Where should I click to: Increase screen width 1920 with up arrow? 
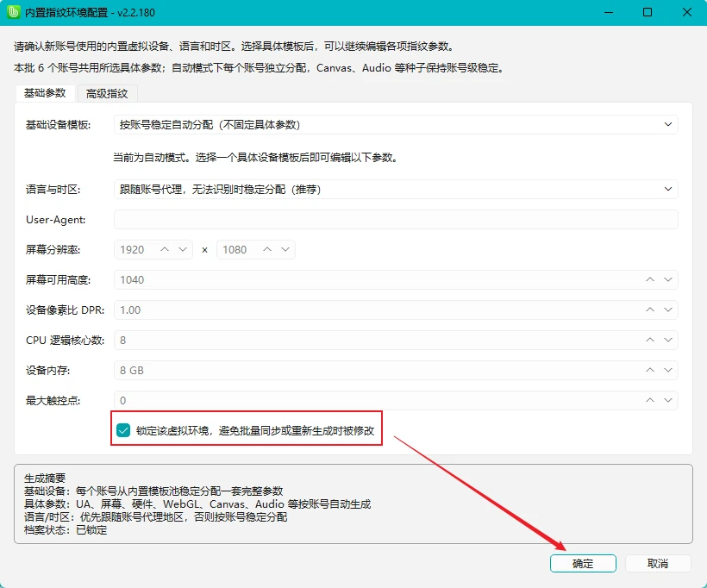(165, 249)
